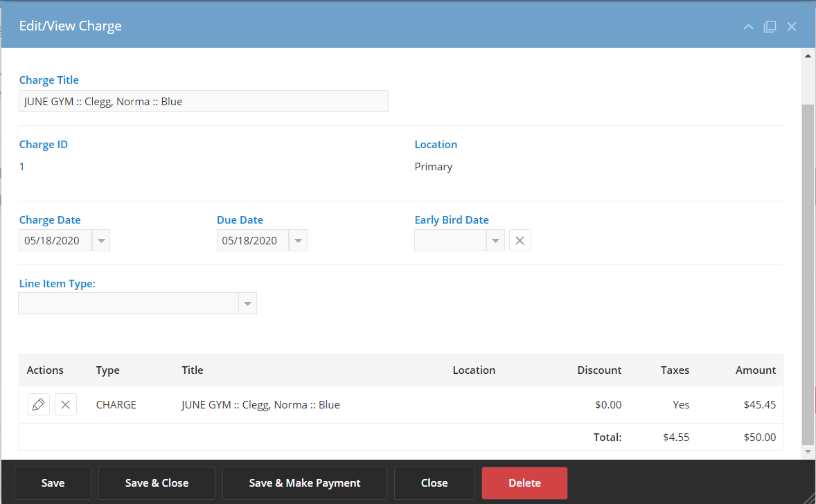Expand the Line Item Type dropdown

(247, 303)
